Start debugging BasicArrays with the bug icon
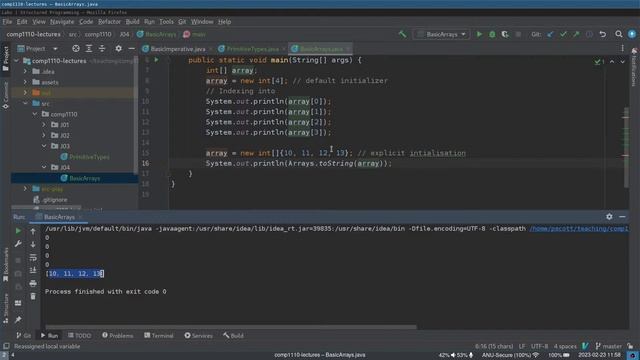The width and height of the screenshot is (640, 360). [492, 34]
